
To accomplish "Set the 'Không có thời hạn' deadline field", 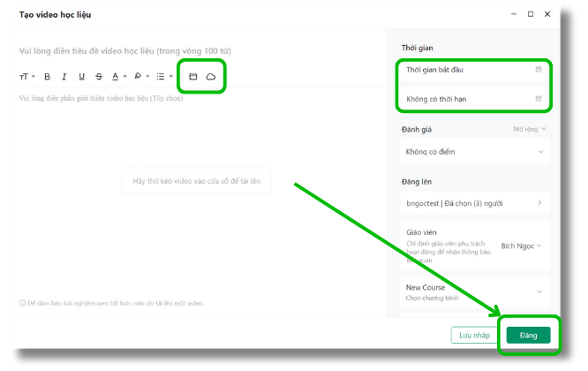I will [x=474, y=98].
